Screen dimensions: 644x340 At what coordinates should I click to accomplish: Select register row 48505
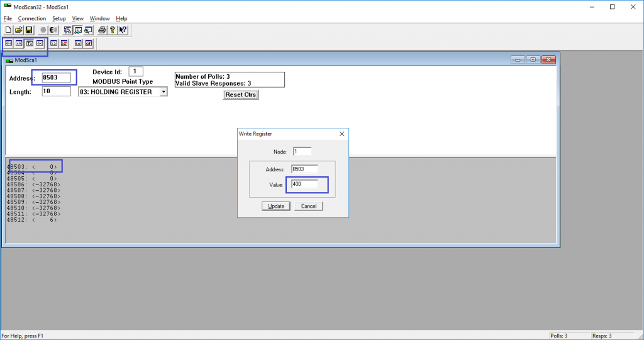pos(32,178)
